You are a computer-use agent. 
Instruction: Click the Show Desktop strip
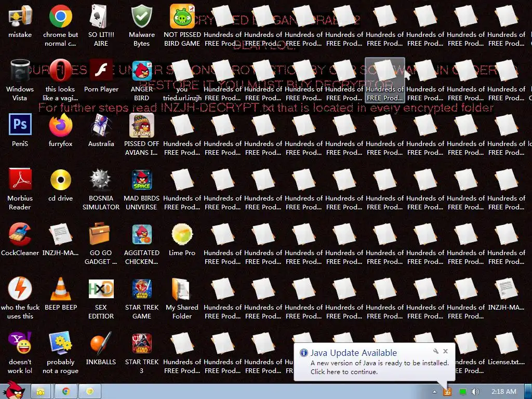point(528,392)
